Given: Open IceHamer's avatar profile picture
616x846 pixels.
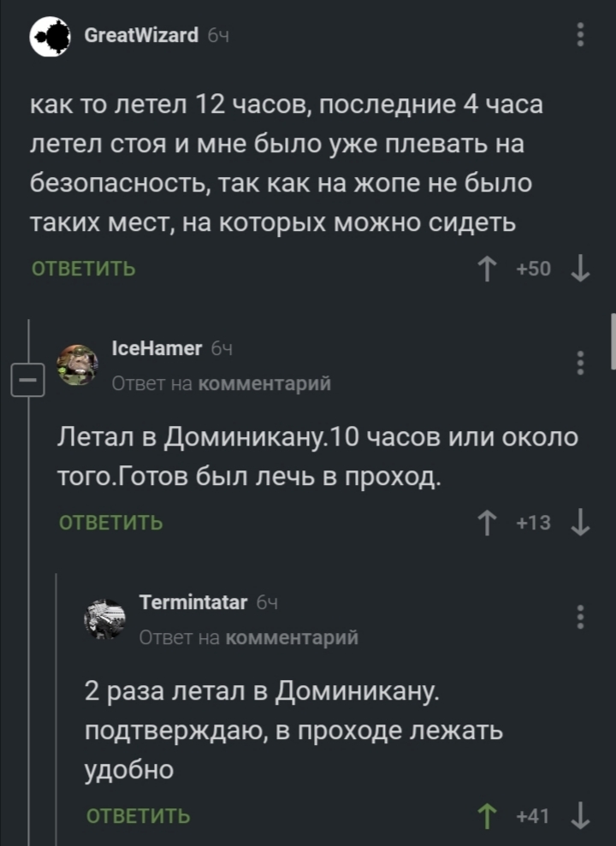Looking at the screenshot, I should 78,364.
